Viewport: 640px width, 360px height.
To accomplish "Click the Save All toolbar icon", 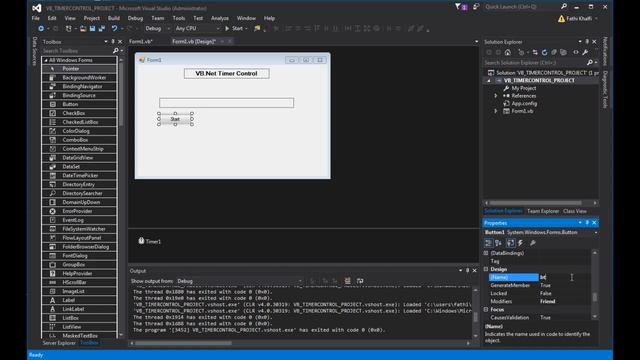I will 102,29.
